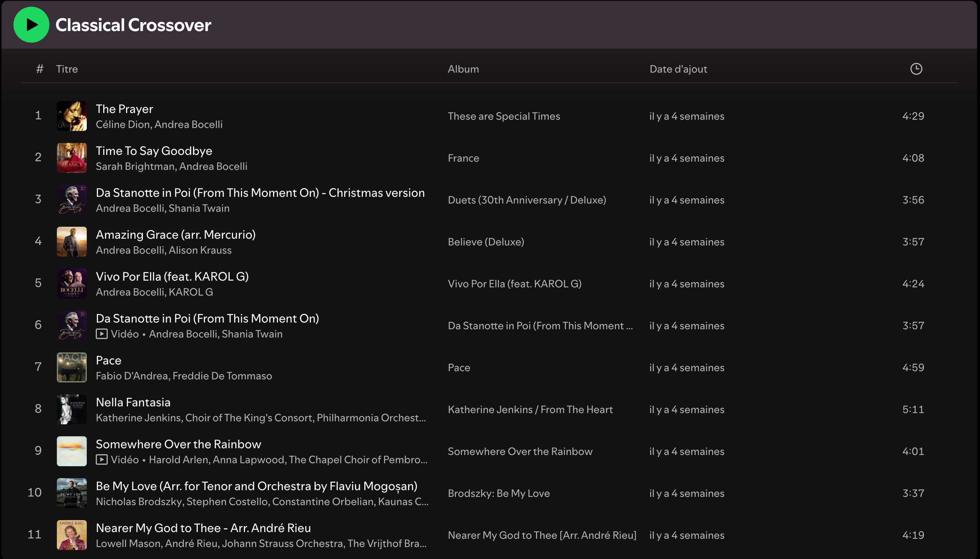Open artist Johann Strauss Orchestra
Screen dimensions: 980x559
[x=282, y=543]
